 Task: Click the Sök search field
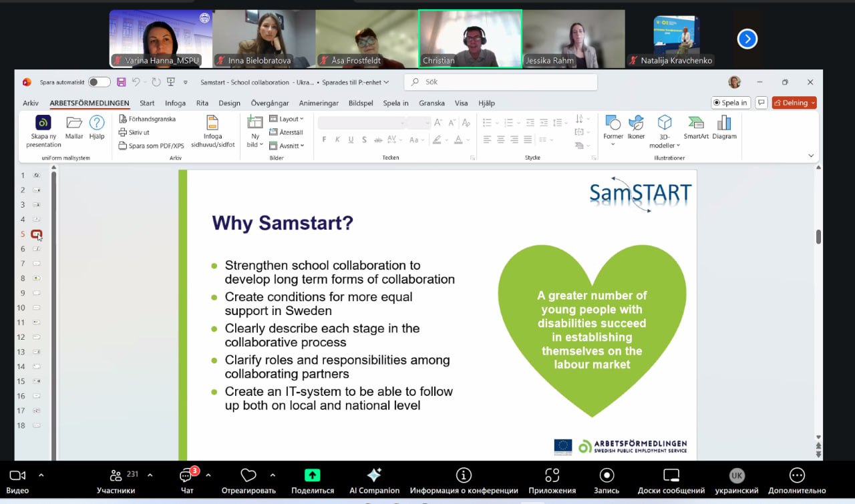pos(500,82)
